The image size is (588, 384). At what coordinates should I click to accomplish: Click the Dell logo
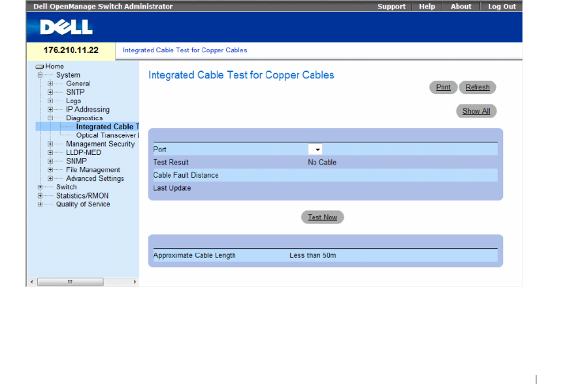(66, 27)
